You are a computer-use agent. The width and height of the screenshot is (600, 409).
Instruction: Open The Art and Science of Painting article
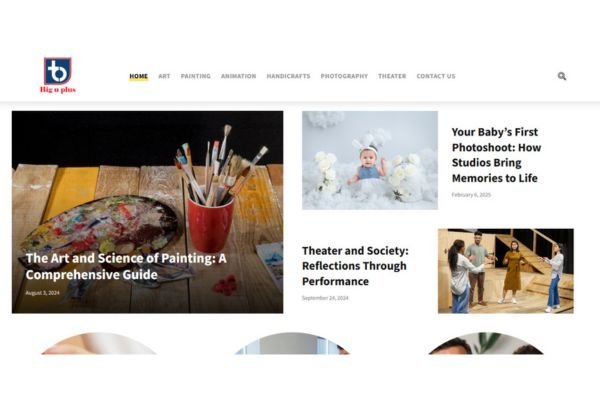(126, 266)
